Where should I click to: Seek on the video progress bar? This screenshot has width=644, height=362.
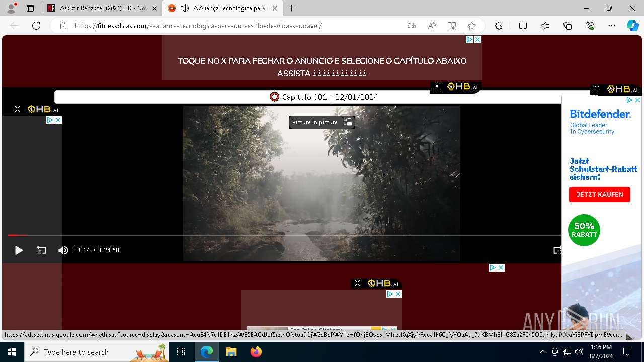pyautogui.click(x=284, y=235)
